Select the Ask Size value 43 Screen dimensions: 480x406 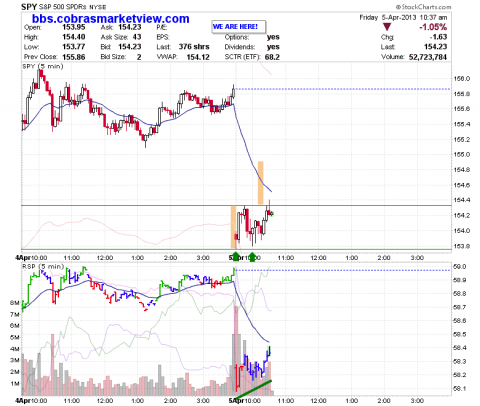(137, 37)
